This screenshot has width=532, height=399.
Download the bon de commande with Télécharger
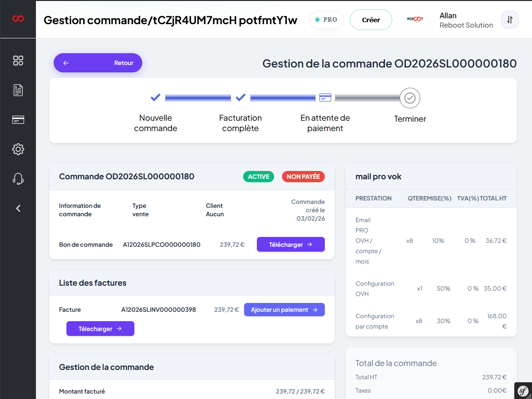(290, 244)
